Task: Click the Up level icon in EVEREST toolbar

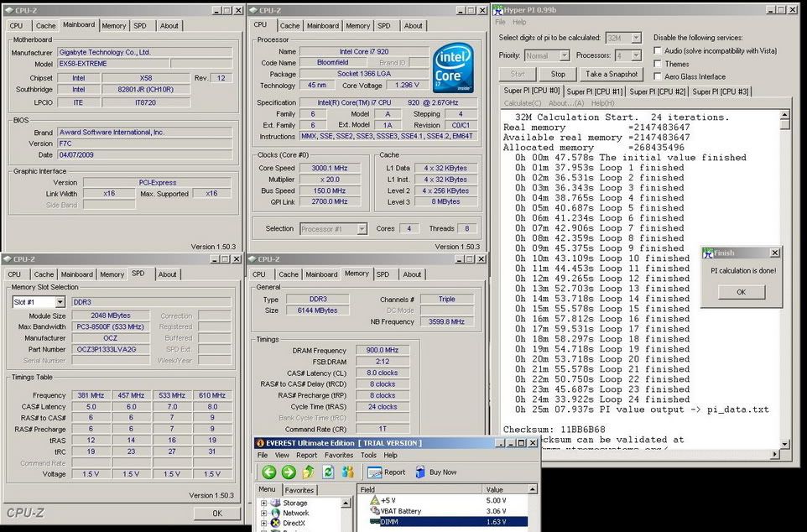Action: pyautogui.click(x=309, y=472)
